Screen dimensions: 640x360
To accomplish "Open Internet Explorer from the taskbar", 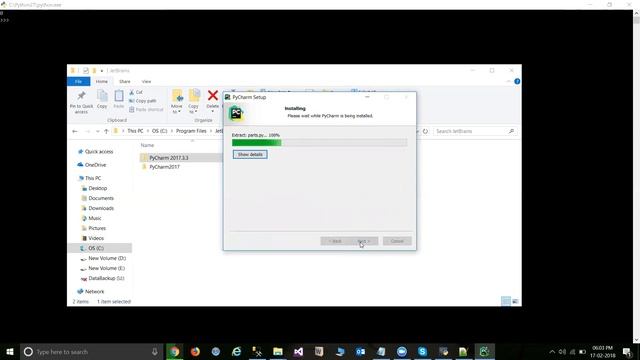I will pos(236,351).
